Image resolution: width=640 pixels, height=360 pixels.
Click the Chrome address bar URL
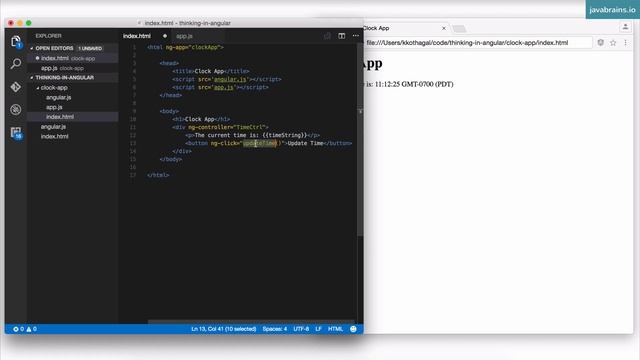pos(467,42)
